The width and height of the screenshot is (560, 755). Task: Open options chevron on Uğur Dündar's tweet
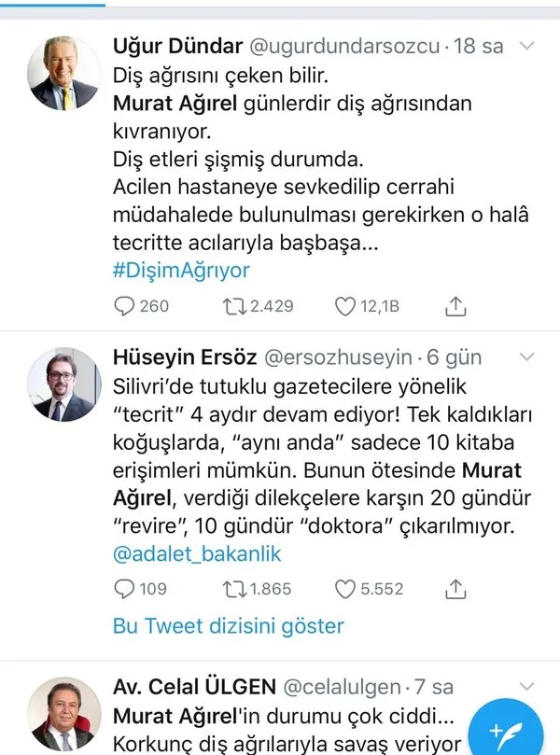[x=527, y=46]
